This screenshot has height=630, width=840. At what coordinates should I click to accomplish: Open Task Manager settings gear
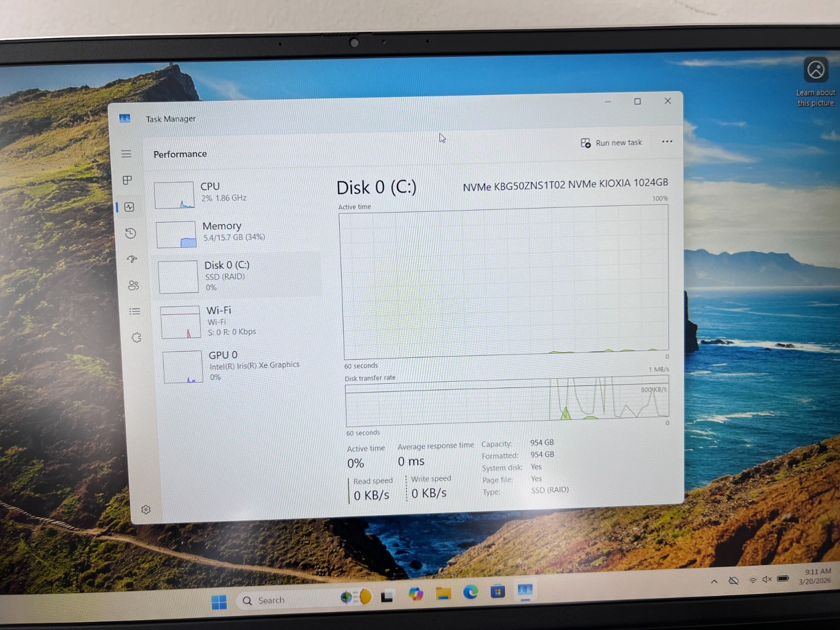pyautogui.click(x=146, y=510)
